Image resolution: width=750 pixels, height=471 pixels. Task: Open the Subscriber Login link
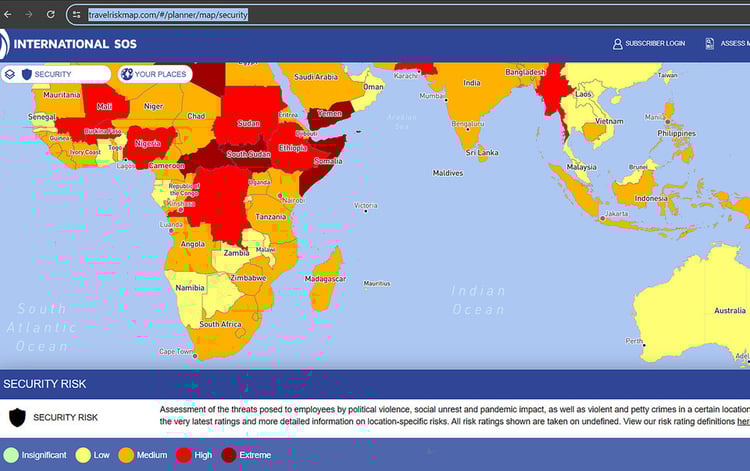click(654, 44)
